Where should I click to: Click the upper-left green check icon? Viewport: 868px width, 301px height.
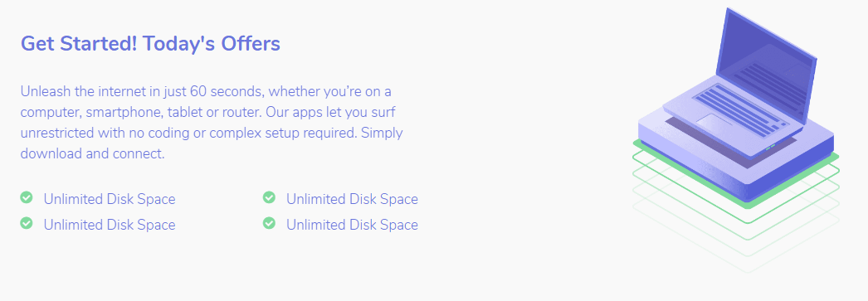pyautogui.click(x=26, y=197)
